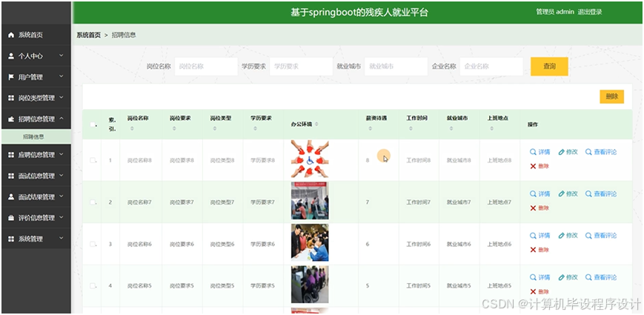Image resolution: width=644 pixels, height=315 pixels.
Task: Click the grid icon beside 岗位类型管理
Action: coord(11,98)
